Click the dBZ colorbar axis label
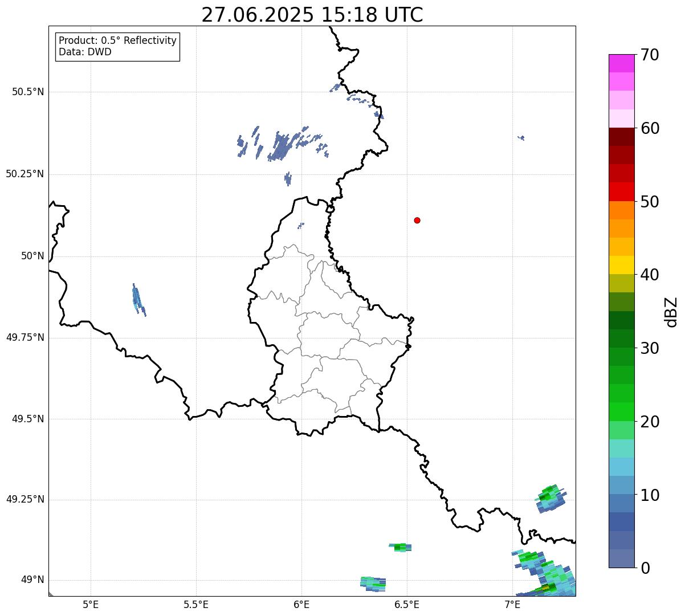Viewport: 685px width, 616px height. coord(671,311)
